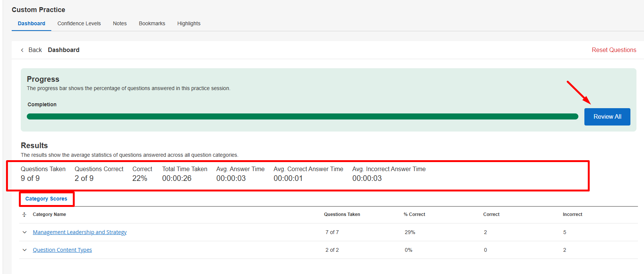Click the Review All button
This screenshot has width=644, height=274.
(x=607, y=117)
